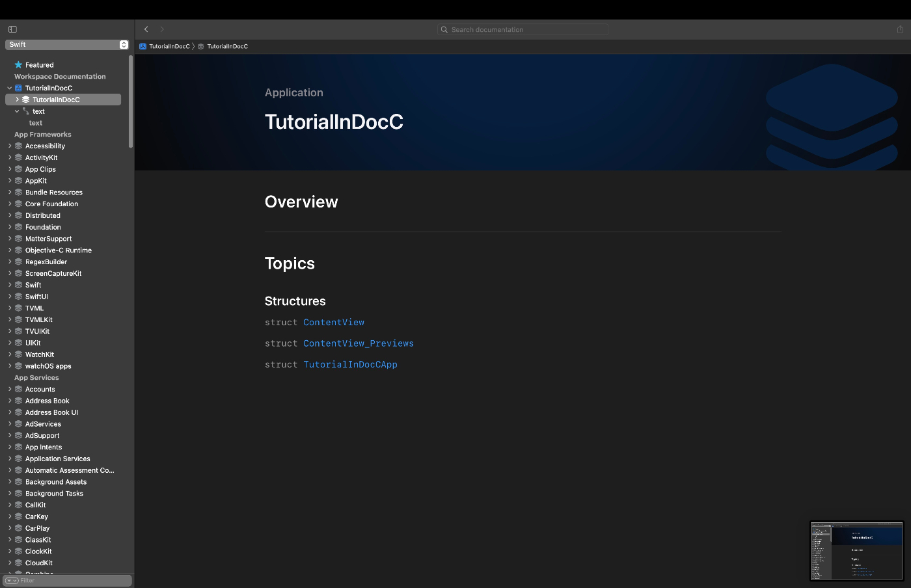Collapse the text tutorial node
The image size is (911, 588).
click(17, 111)
